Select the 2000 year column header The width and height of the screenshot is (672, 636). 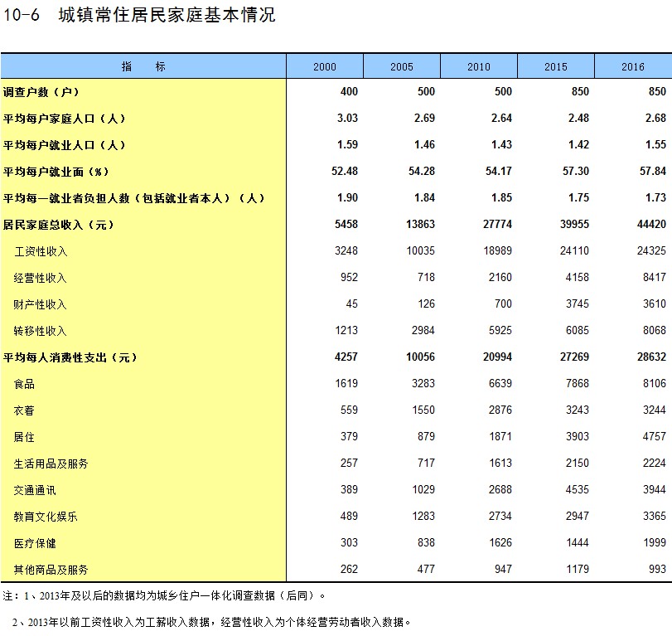coord(325,66)
